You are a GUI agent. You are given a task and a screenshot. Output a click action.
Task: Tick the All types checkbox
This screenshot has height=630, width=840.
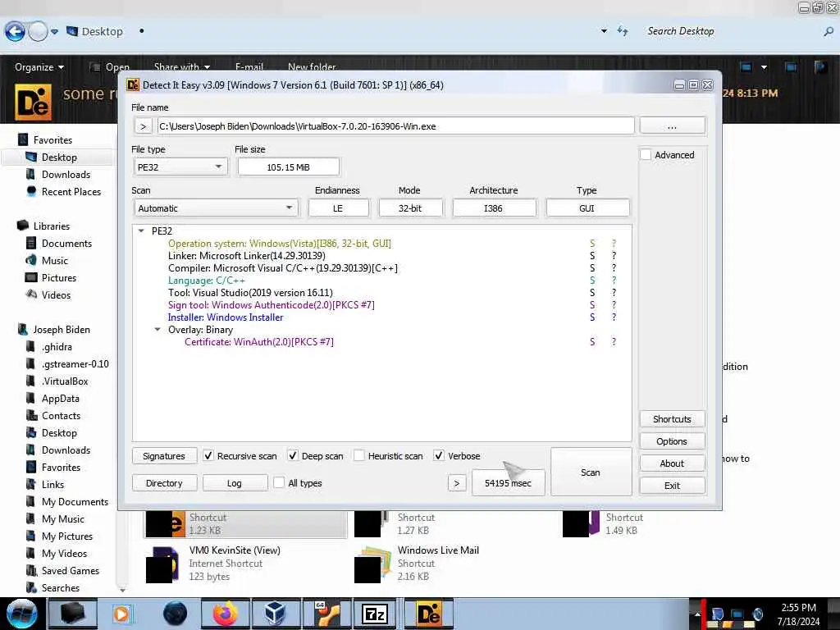(279, 482)
